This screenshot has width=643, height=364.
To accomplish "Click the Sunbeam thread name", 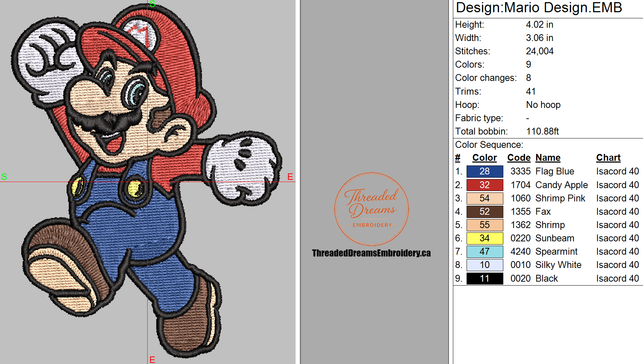I will pos(555,238).
